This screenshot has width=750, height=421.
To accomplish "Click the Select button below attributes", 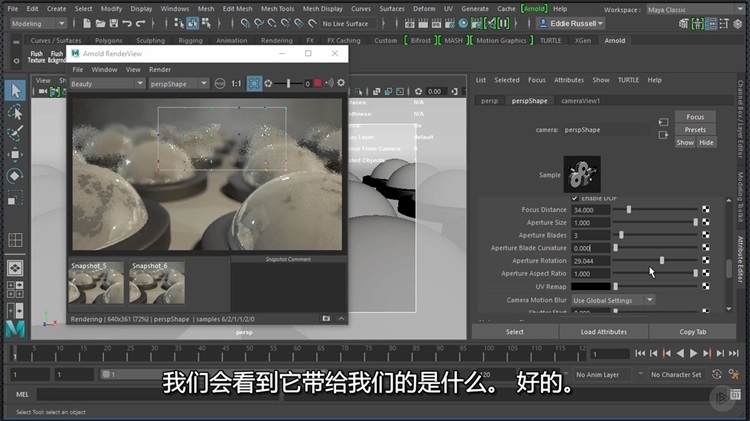I will (515, 332).
